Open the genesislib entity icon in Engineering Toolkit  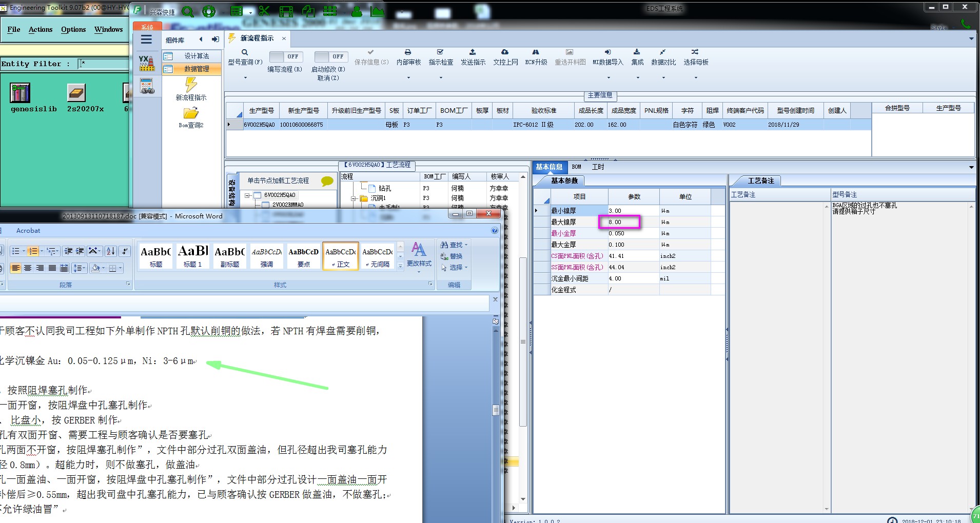(x=21, y=93)
